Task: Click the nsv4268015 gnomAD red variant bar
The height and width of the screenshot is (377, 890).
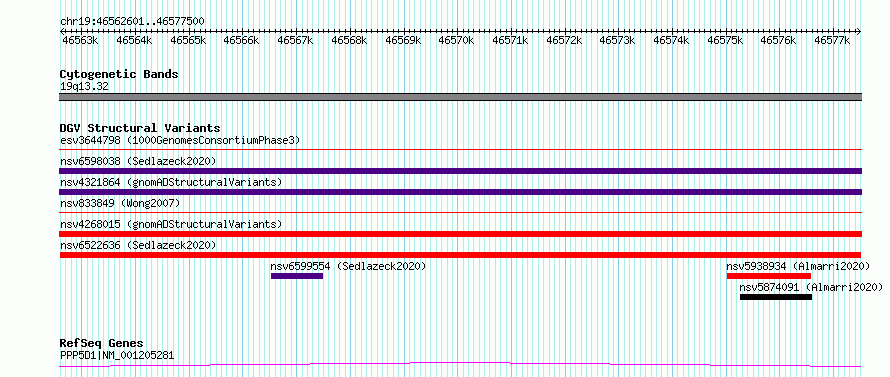Action: 460,234
